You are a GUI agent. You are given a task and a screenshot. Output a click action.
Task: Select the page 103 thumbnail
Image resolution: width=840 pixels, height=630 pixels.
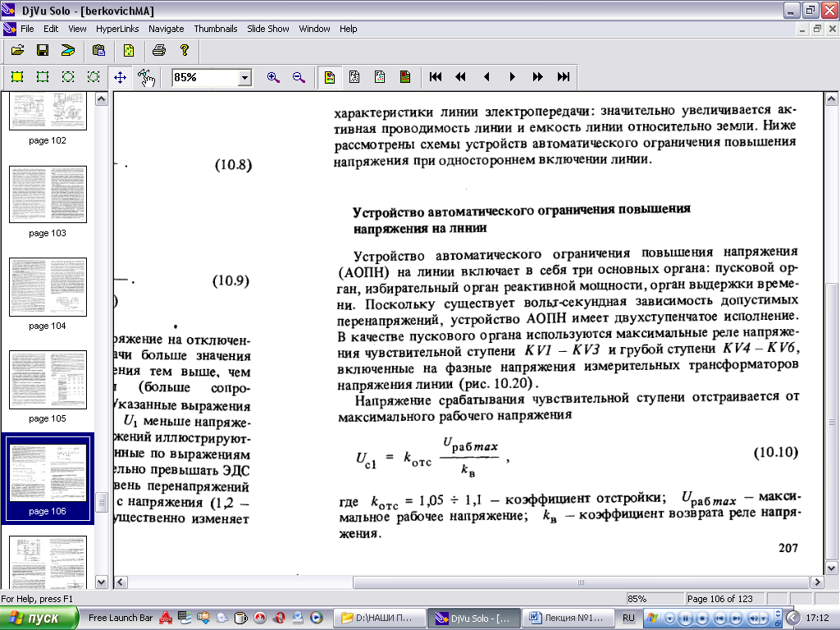point(48,194)
